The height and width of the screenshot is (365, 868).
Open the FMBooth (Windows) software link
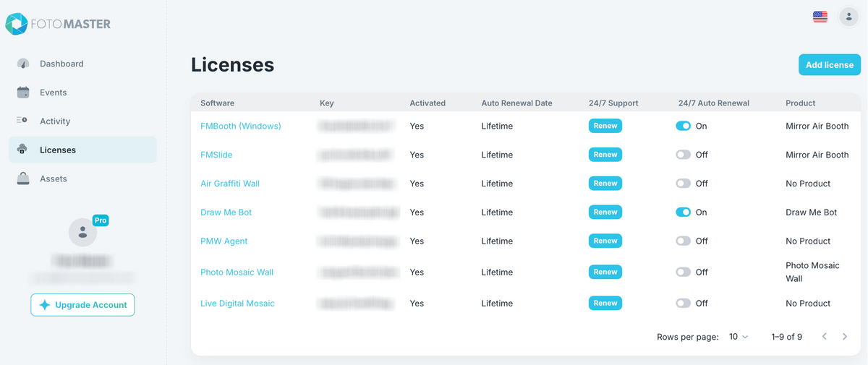(x=241, y=126)
